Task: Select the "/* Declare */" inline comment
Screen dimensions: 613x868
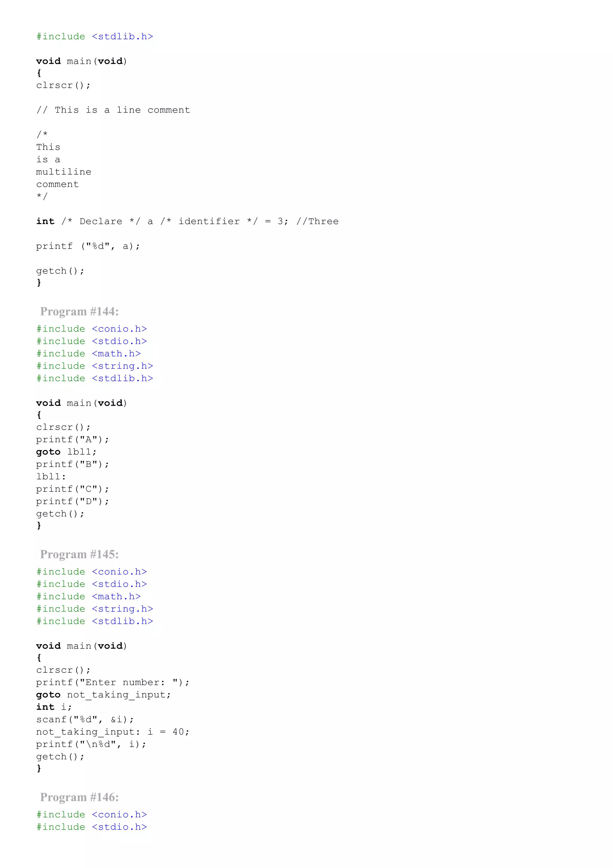Action: point(101,222)
